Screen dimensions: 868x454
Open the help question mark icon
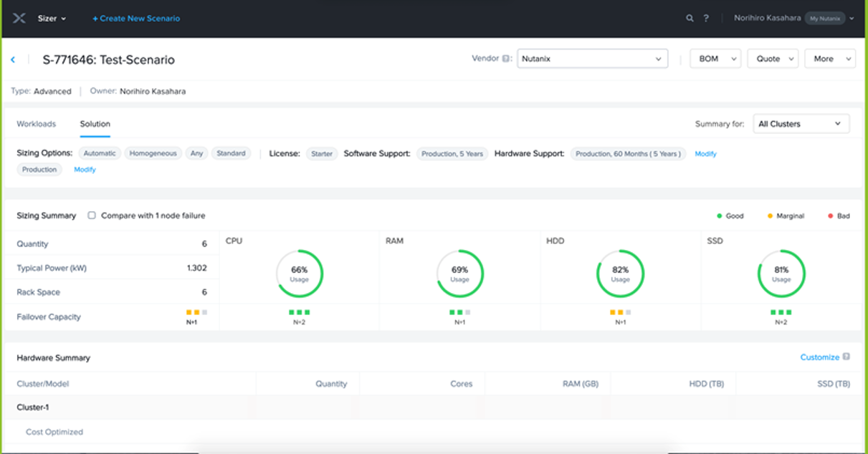pos(706,19)
